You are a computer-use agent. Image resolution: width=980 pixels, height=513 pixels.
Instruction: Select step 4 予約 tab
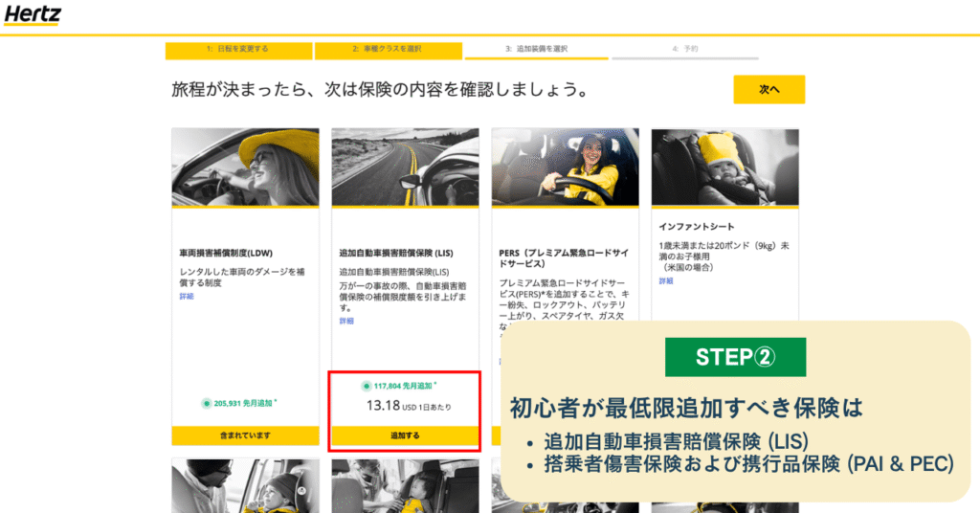(x=685, y=50)
